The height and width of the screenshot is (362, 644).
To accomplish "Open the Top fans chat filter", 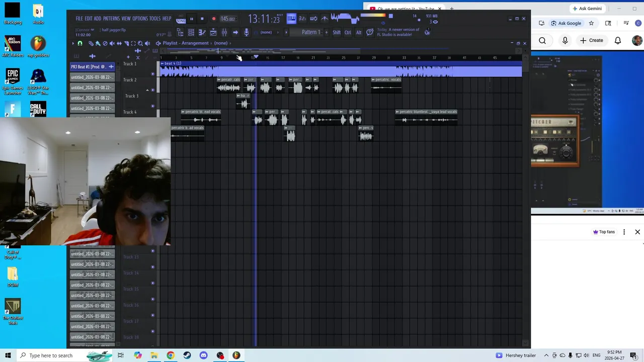I will (x=604, y=232).
